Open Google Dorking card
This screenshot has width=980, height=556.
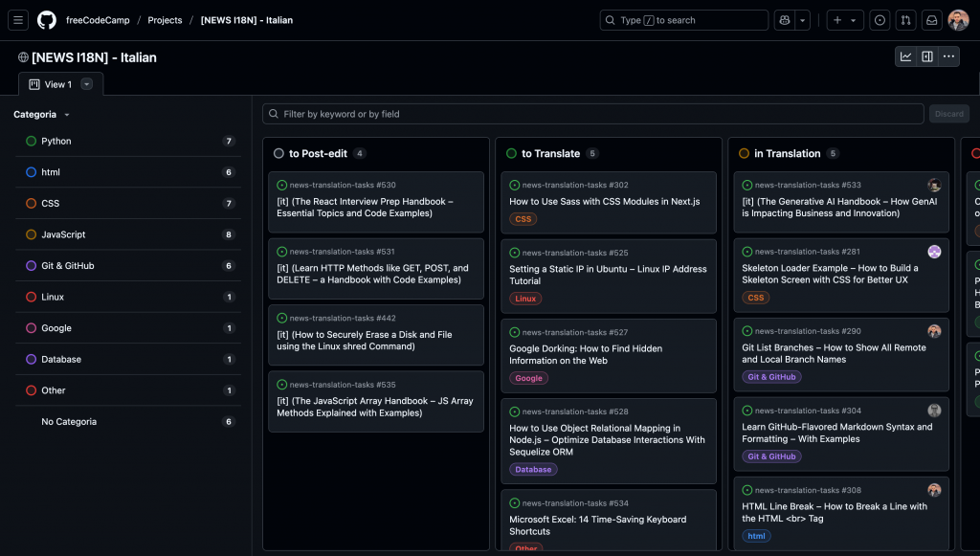(x=609, y=355)
